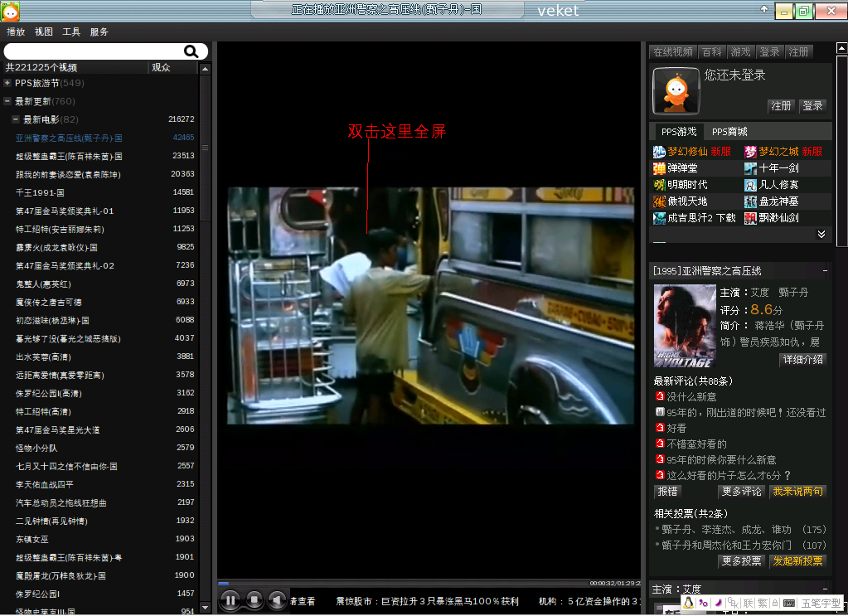Open the 工具 menu
The width and height of the screenshot is (848, 616).
pos(71,32)
